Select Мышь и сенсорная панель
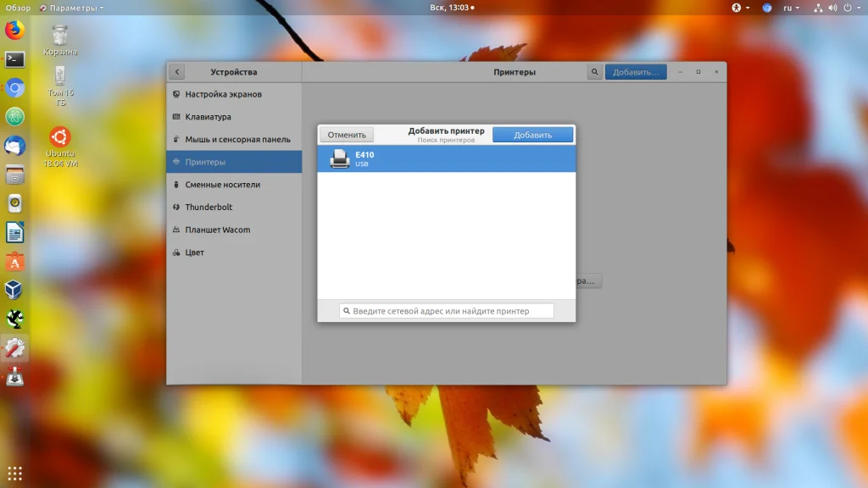The width and height of the screenshot is (868, 488). 234,140
